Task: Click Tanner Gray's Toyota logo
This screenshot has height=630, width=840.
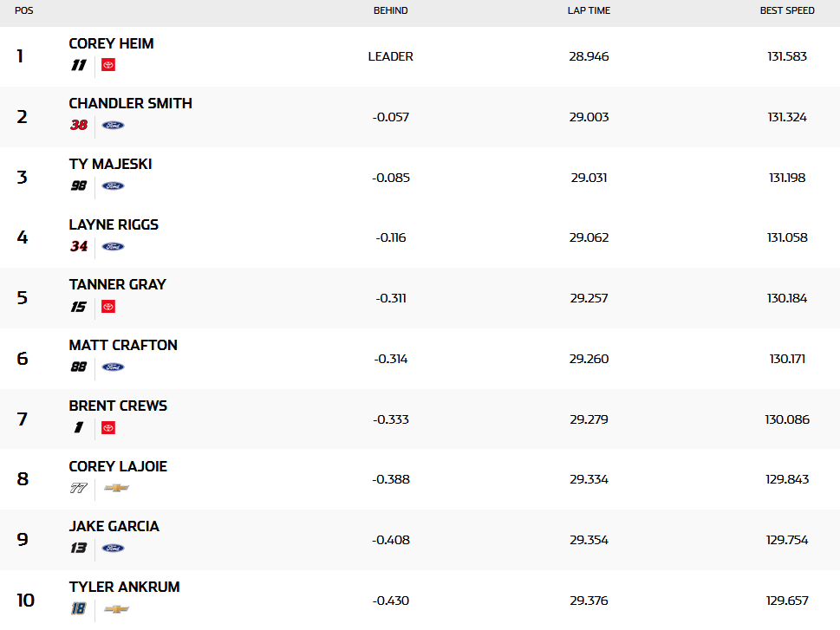Action: pos(107,307)
